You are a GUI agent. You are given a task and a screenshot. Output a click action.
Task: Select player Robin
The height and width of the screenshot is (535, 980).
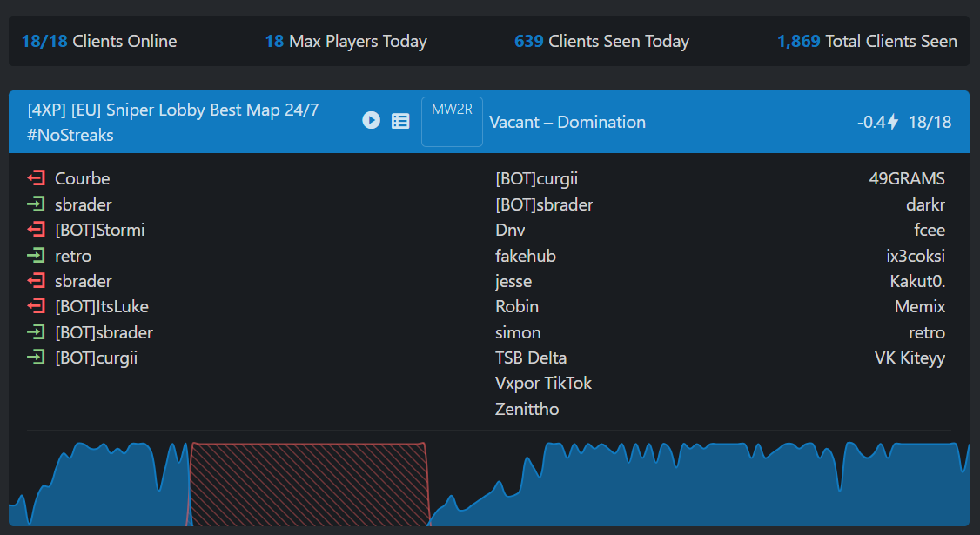[517, 307]
